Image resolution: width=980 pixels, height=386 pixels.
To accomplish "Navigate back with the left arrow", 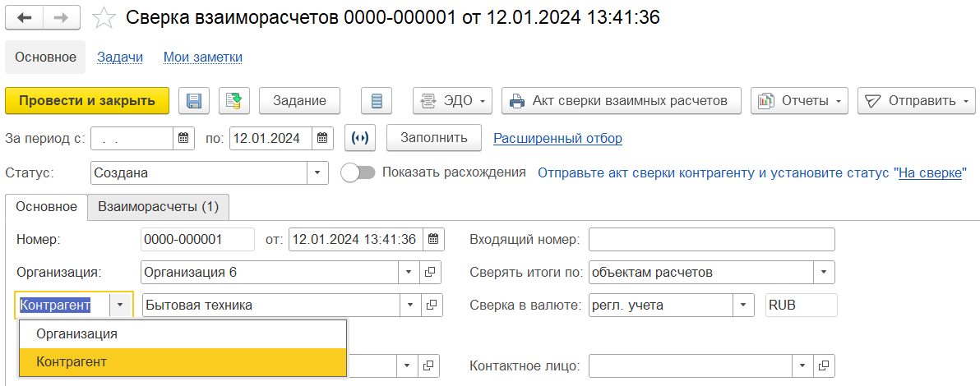I will click(23, 17).
